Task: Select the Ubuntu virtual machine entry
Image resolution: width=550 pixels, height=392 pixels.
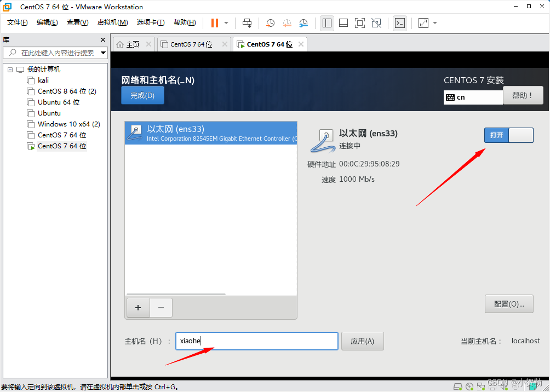Action: (44, 113)
